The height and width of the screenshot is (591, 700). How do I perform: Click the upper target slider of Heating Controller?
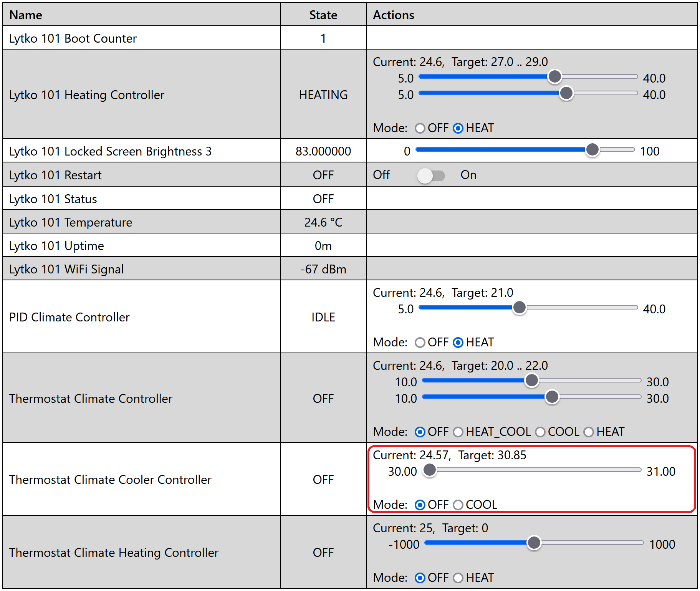554,77
